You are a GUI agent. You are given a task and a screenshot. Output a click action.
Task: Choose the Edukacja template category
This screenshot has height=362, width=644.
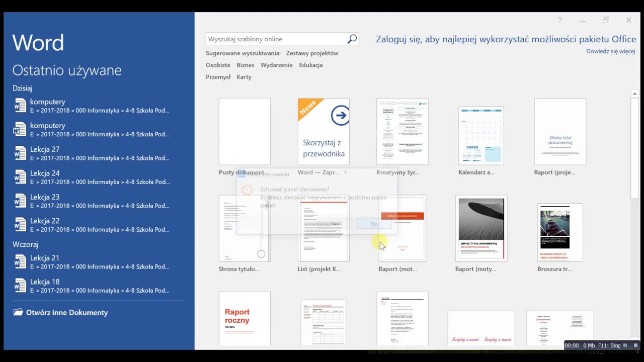(310, 65)
